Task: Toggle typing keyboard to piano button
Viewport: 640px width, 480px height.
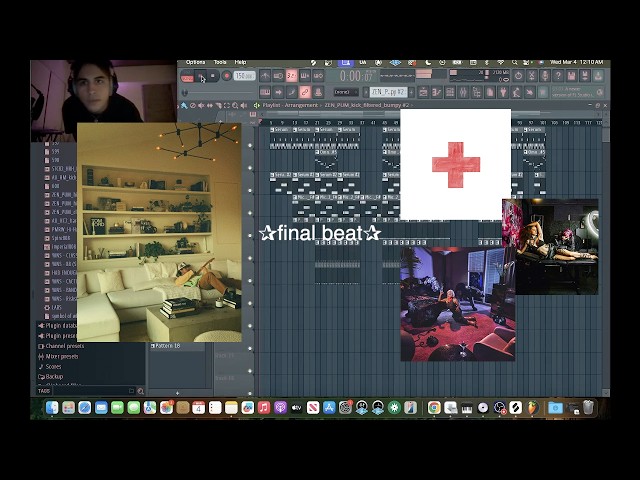Action: (x=265, y=92)
